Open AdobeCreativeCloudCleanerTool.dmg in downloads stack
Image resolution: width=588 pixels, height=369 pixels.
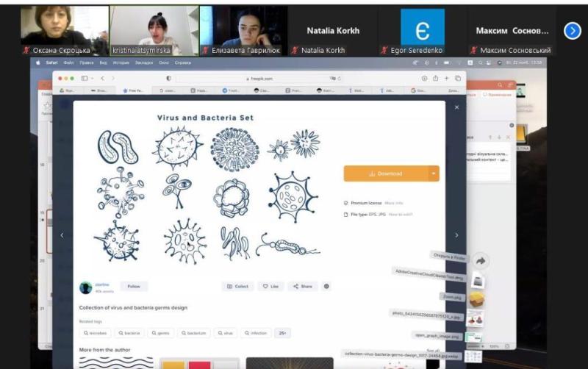[478, 281]
